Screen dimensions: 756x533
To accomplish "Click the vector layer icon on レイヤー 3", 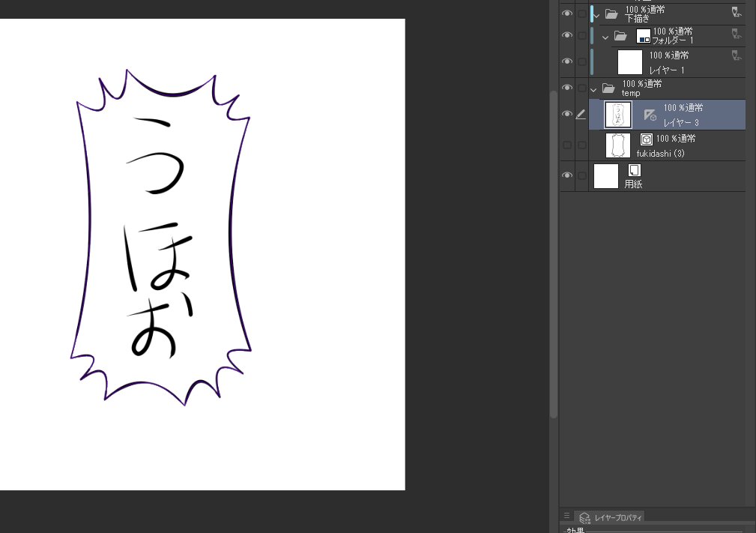I will tap(650, 115).
